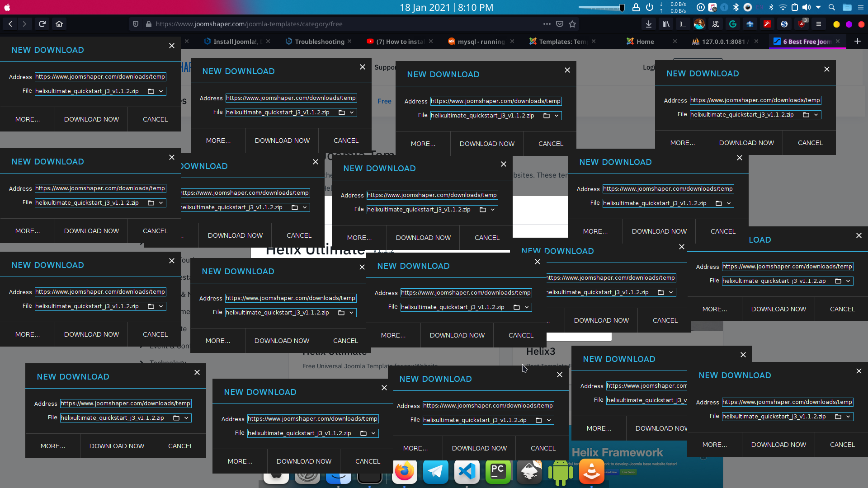
Task: Launch VLC media player from the dock
Action: [x=591, y=472]
